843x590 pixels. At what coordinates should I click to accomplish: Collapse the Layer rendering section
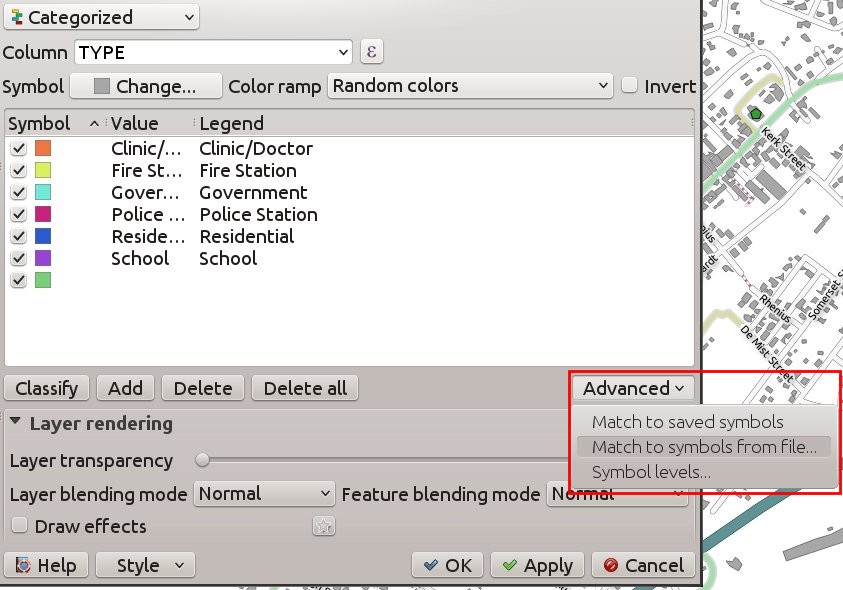(x=16, y=423)
